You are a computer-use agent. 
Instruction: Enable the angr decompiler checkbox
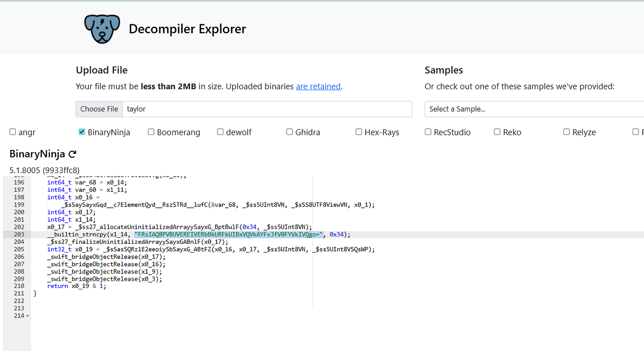point(12,132)
